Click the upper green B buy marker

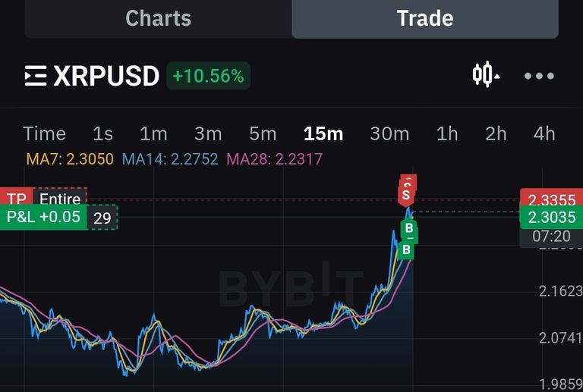pyautogui.click(x=409, y=228)
